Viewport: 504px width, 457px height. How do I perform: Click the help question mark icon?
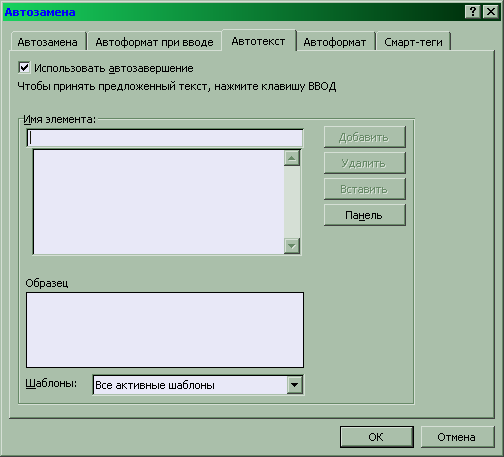473,12
